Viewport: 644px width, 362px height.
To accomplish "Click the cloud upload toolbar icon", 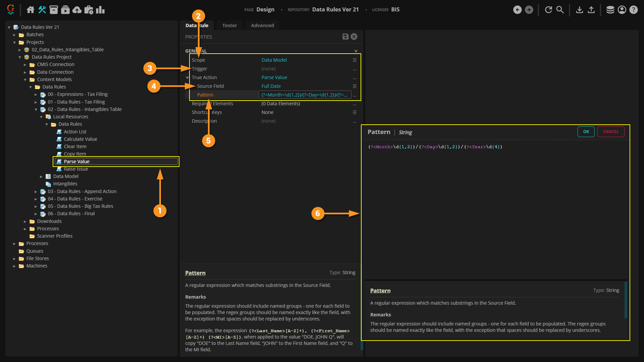I will click(77, 10).
